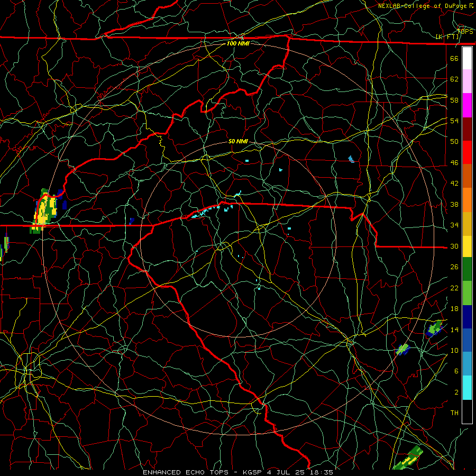Image resolution: width=476 pixels, height=476 pixels.
Task: Click the 18 scale value
Action: [454, 309]
